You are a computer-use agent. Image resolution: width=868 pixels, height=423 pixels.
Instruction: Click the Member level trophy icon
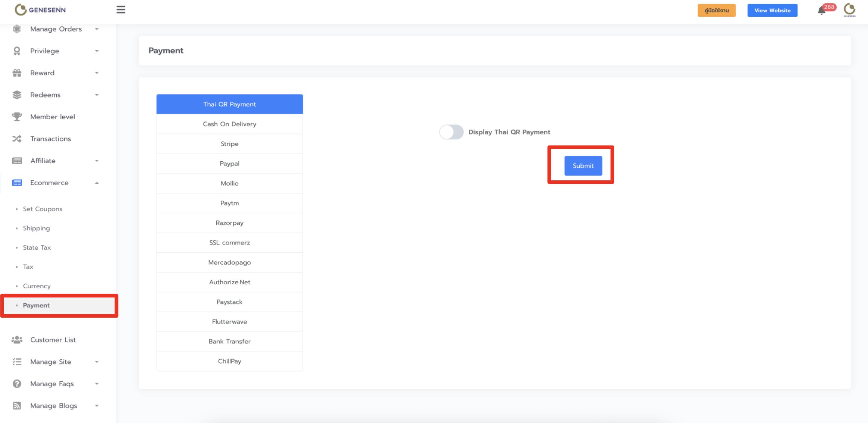tap(17, 117)
